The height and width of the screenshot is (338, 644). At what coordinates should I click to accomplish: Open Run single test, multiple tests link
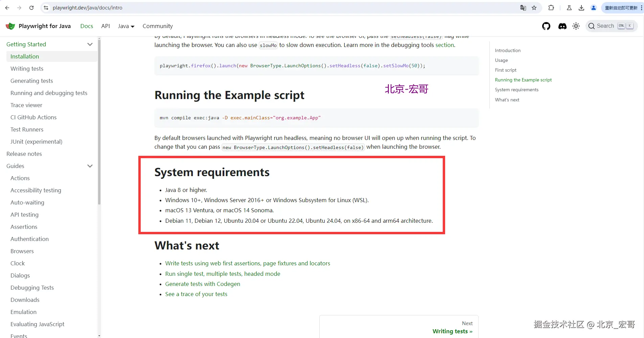point(223,274)
